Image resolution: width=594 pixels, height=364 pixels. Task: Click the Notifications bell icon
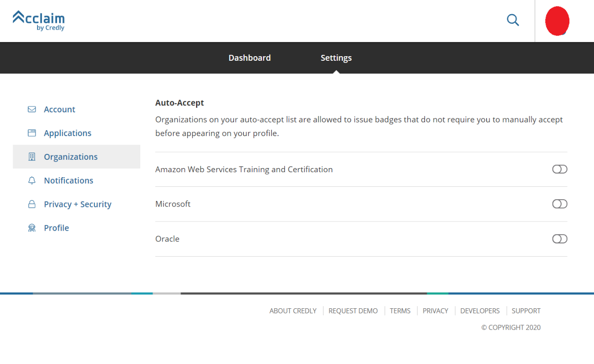tap(32, 180)
